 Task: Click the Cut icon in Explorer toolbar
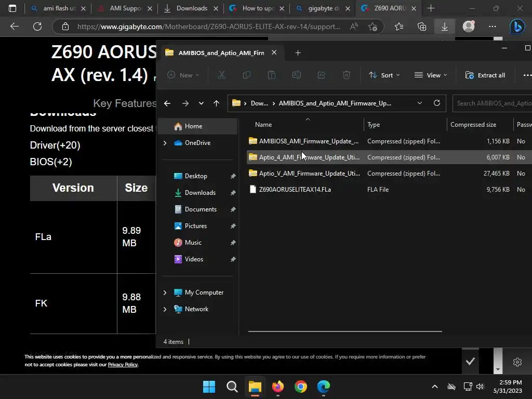(221, 75)
